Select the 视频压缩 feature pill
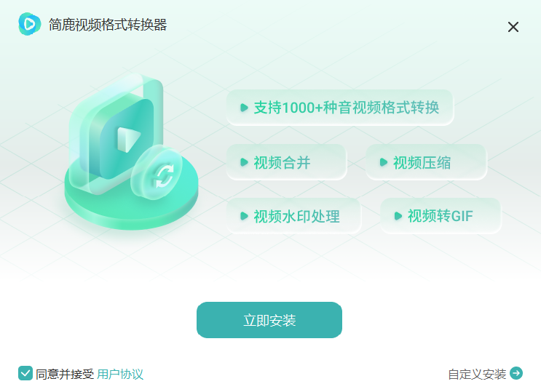The height and width of the screenshot is (392, 541). pos(426,162)
